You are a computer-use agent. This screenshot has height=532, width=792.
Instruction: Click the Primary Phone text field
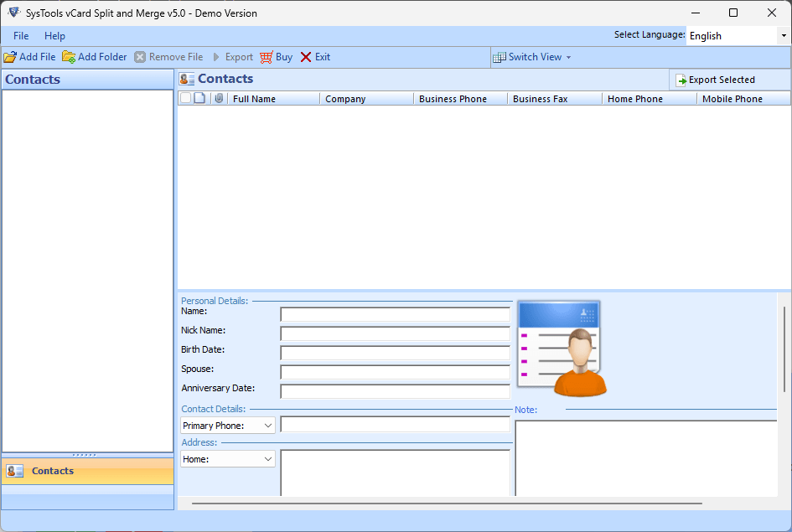395,425
